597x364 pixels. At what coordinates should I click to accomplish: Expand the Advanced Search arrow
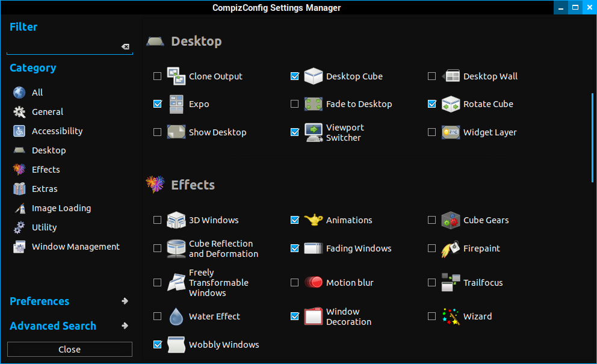pos(125,326)
